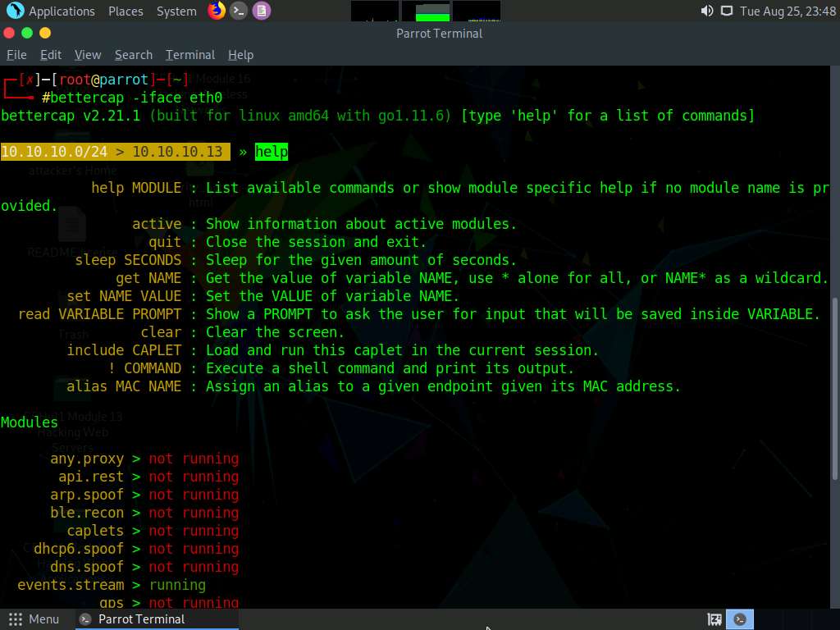The width and height of the screenshot is (840, 630).
Task: Click the green window button
Action: click(x=27, y=33)
